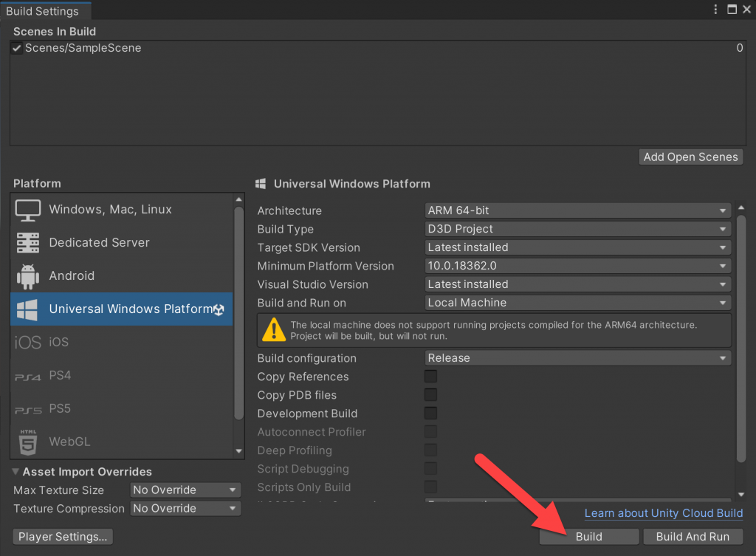Click the Dedicated Server rack icon
This screenshot has width=756, height=556.
point(28,242)
